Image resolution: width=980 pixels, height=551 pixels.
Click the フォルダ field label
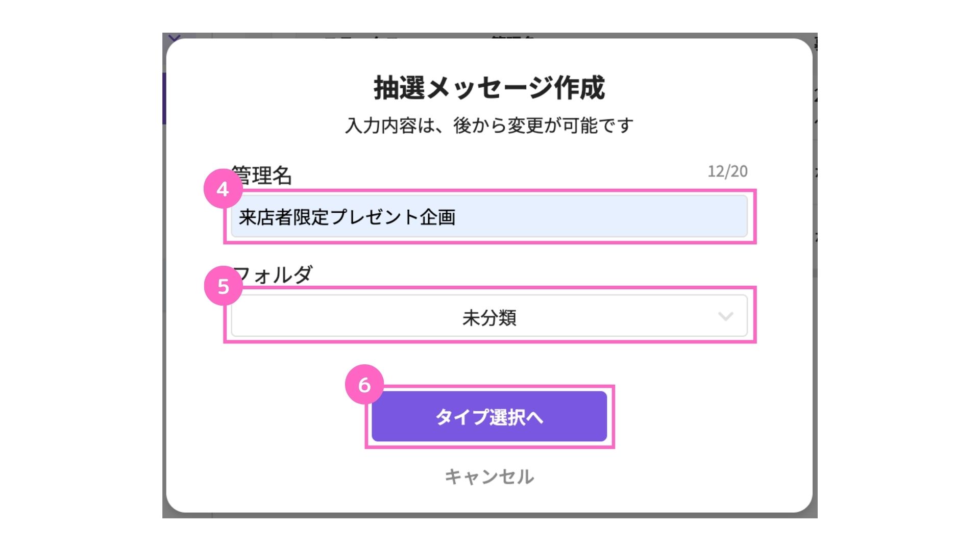(x=272, y=274)
